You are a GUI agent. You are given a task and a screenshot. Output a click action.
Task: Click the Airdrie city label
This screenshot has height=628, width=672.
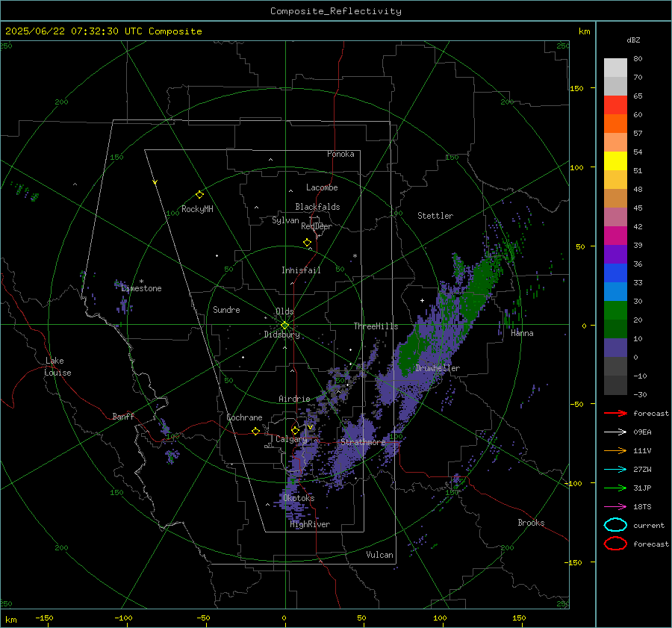click(x=294, y=399)
